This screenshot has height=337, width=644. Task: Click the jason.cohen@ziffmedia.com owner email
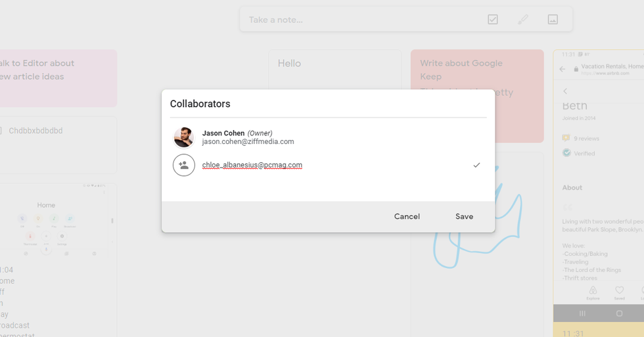point(248,142)
